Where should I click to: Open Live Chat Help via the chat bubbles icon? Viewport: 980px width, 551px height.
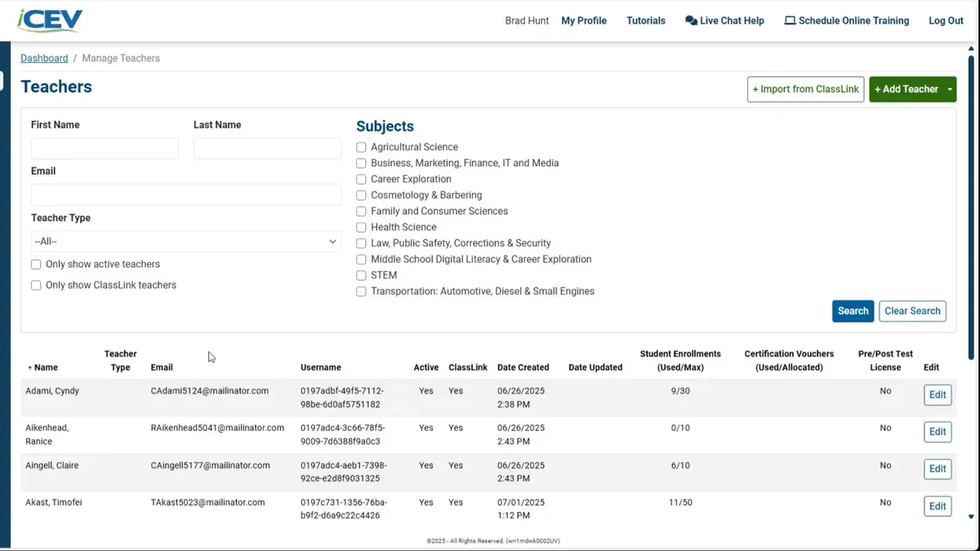tap(691, 20)
